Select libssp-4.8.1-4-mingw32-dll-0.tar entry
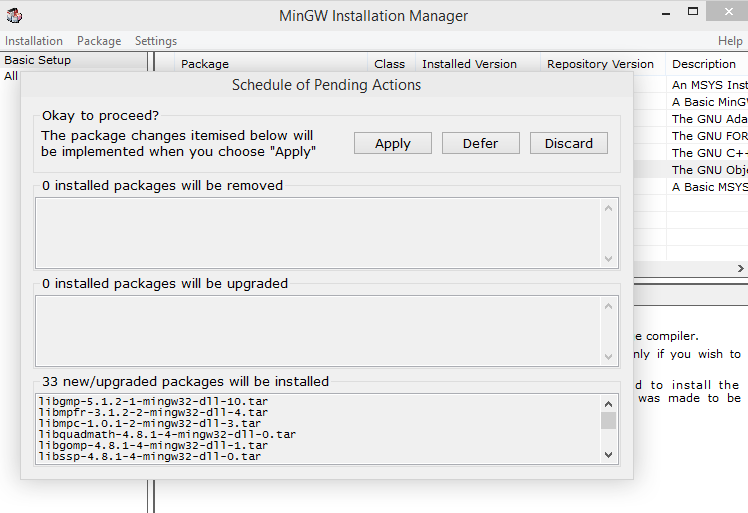Screen dimensions: 748x513 pyautogui.click(x=150, y=456)
